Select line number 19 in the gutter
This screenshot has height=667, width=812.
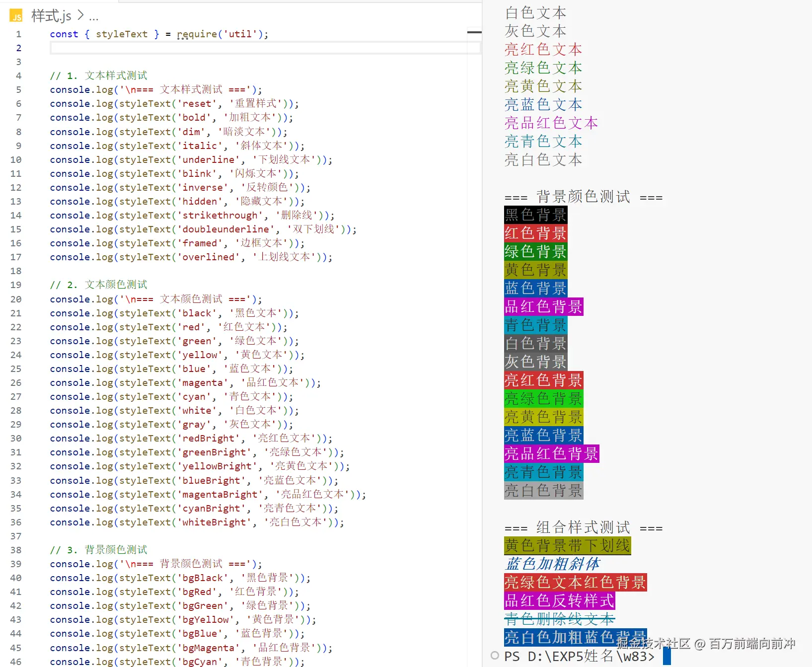[16, 285]
